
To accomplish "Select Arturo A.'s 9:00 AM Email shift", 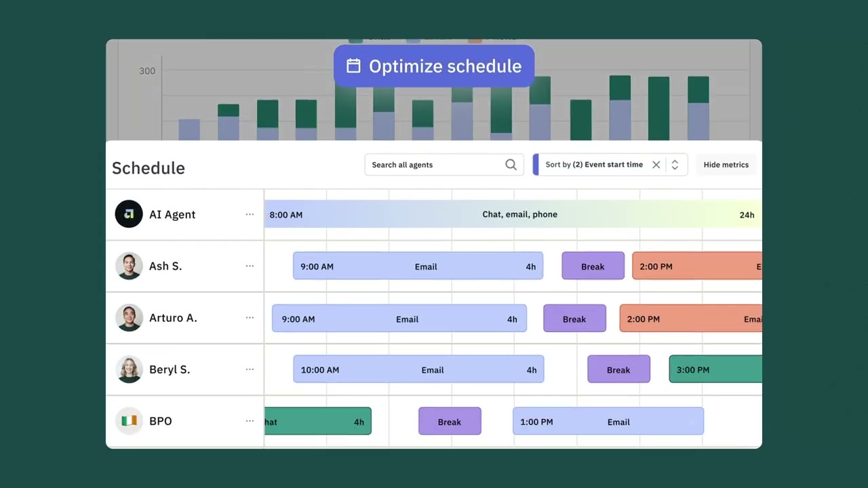I will [x=399, y=319].
